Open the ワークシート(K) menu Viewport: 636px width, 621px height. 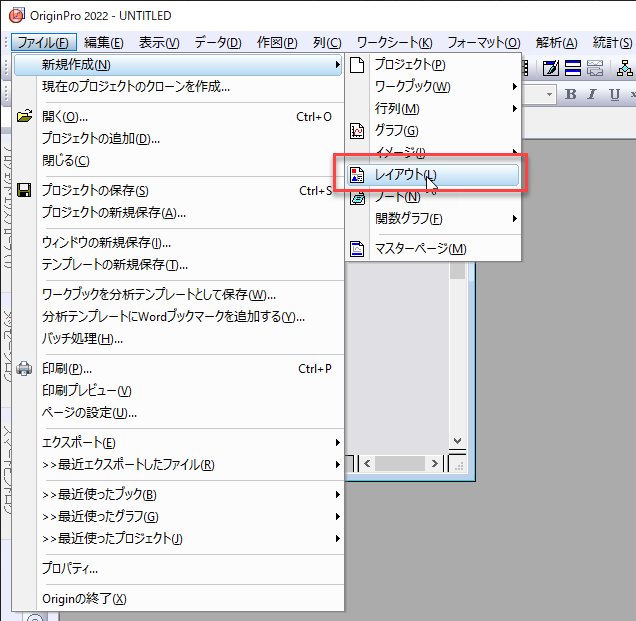click(394, 42)
